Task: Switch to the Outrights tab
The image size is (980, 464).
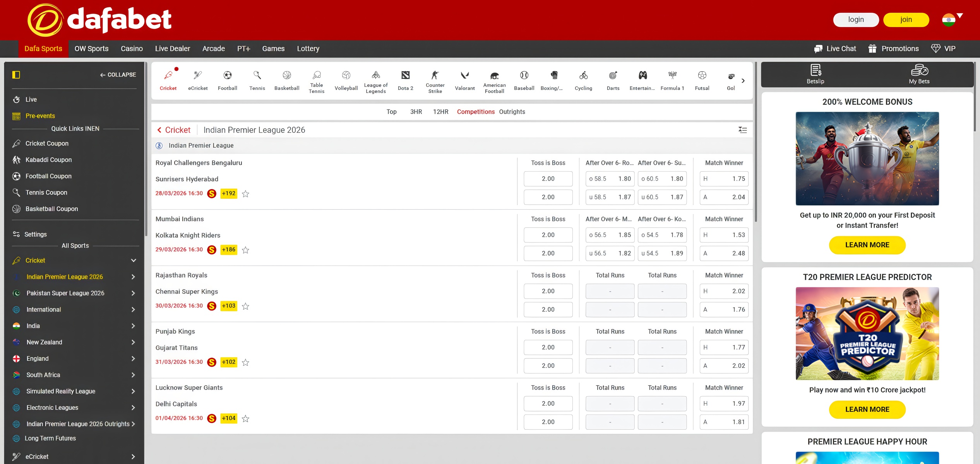Action: click(x=512, y=112)
